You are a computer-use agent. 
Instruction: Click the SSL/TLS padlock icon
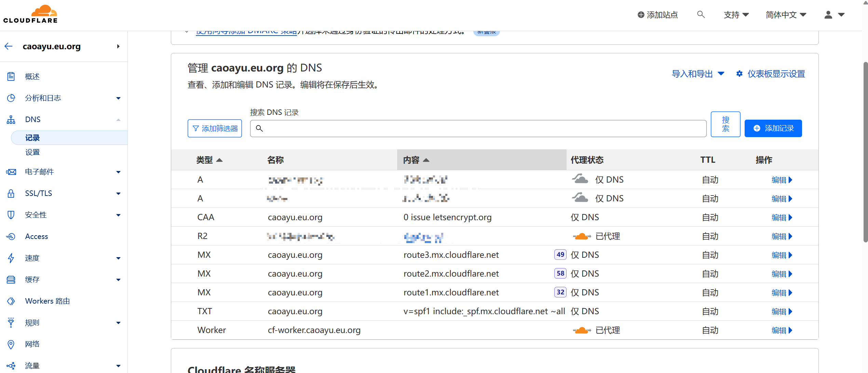point(11,194)
